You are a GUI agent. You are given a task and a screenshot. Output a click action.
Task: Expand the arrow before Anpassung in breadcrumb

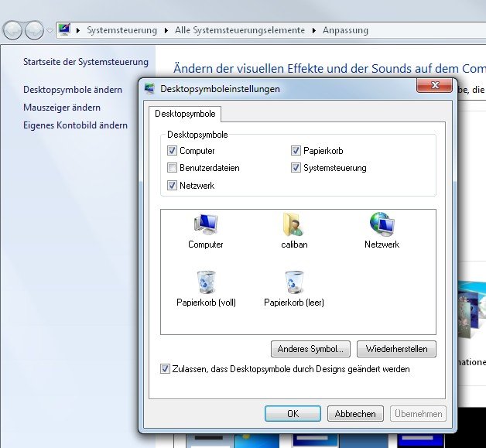tap(314, 30)
